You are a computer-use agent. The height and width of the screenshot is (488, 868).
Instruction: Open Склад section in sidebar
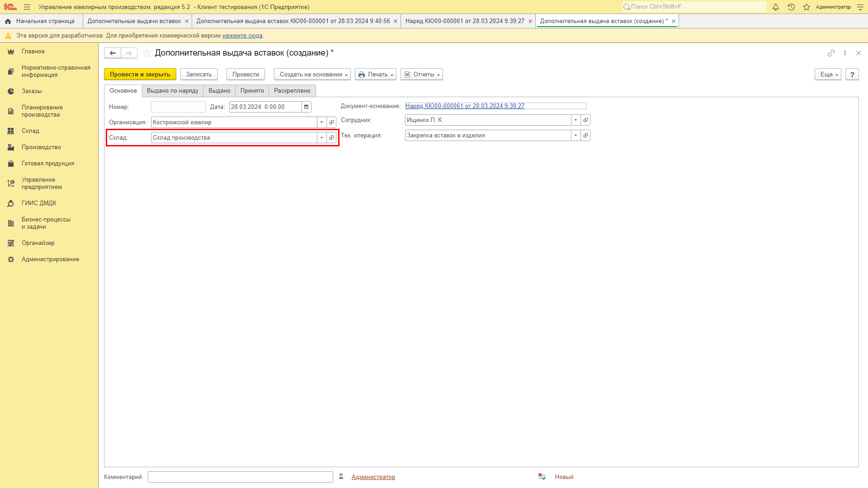[x=49, y=131]
